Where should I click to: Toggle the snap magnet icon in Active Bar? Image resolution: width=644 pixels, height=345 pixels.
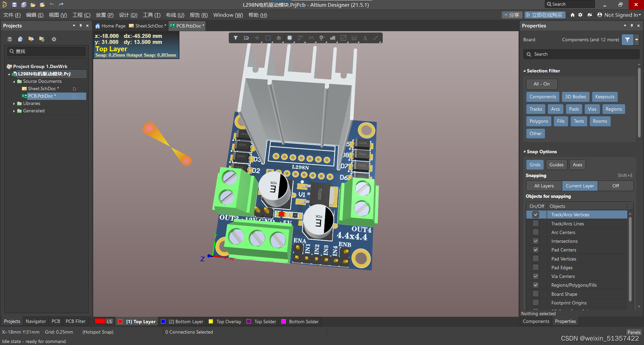click(246, 38)
